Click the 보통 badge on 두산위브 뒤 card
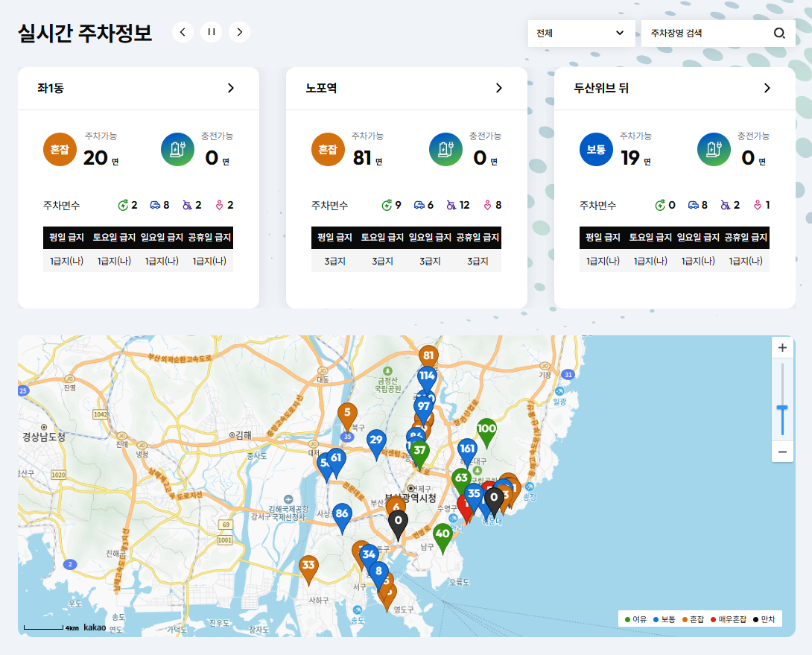The height and width of the screenshot is (655, 812). pyautogui.click(x=596, y=150)
